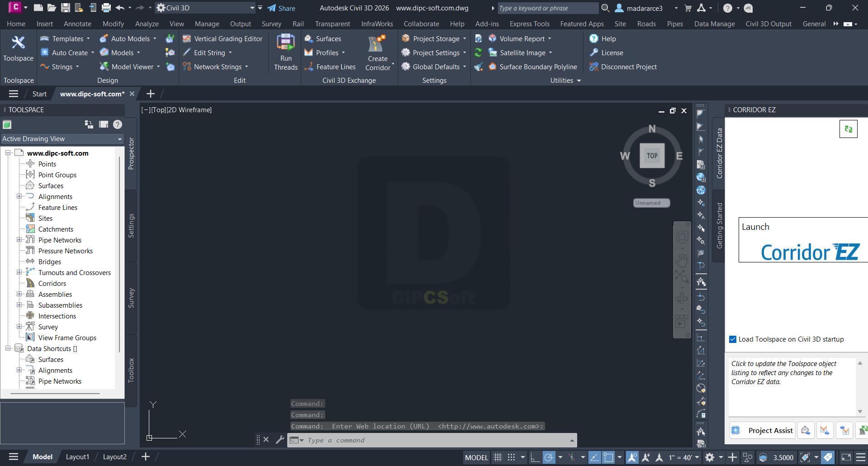
Task: Click the Toolspace panel help icon
Action: click(118, 124)
